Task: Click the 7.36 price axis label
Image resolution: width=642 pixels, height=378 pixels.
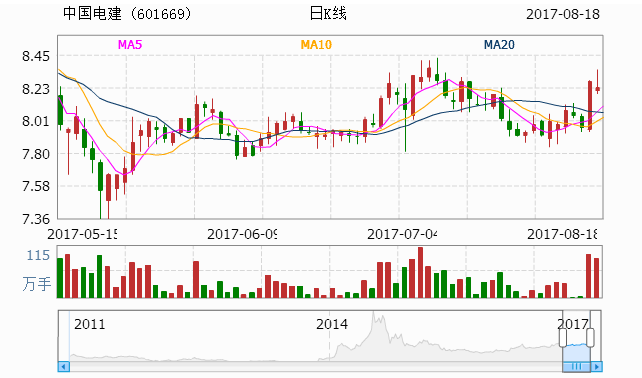Action: [x=36, y=219]
